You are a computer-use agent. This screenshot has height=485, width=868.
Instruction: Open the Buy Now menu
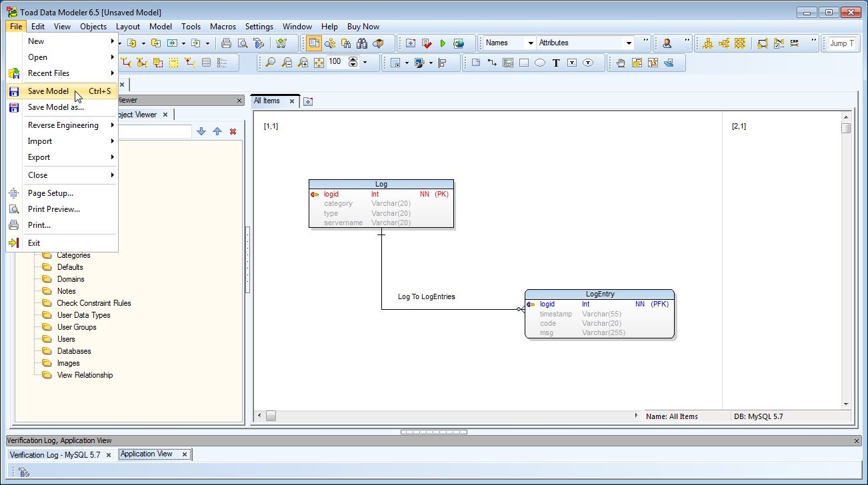(x=363, y=27)
